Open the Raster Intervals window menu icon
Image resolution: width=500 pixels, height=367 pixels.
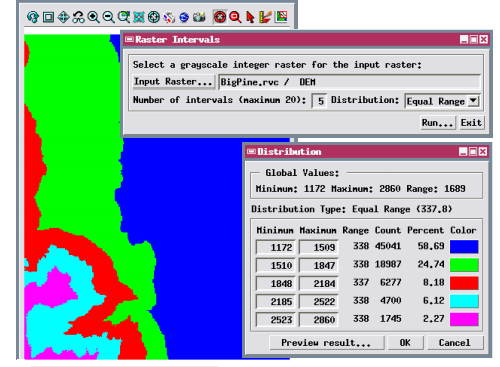129,40
